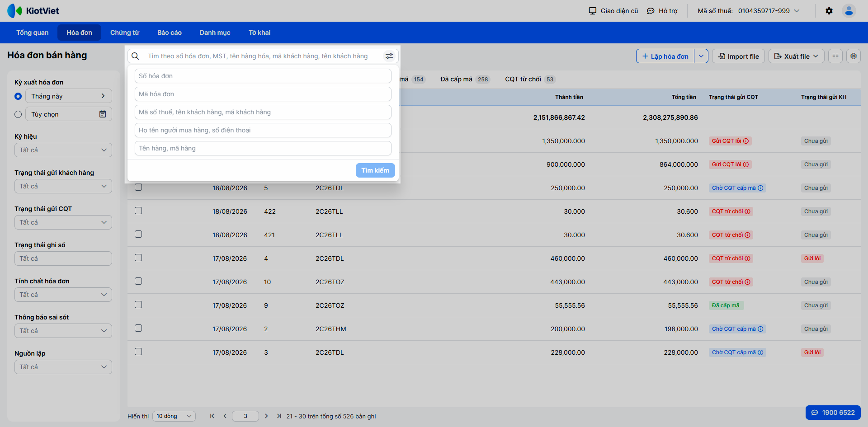Click the Mã số thuế, tên khách hàng field

click(x=263, y=112)
